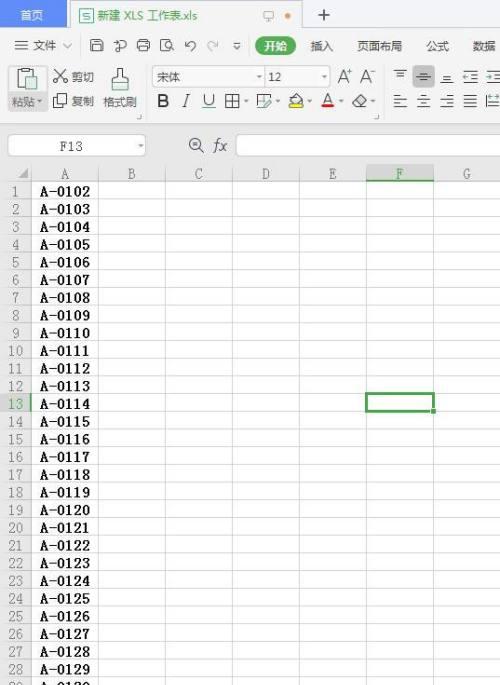Image resolution: width=500 pixels, height=685 pixels.
Task: Switch to the 插入 ribbon tab
Action: click(322, 46)
